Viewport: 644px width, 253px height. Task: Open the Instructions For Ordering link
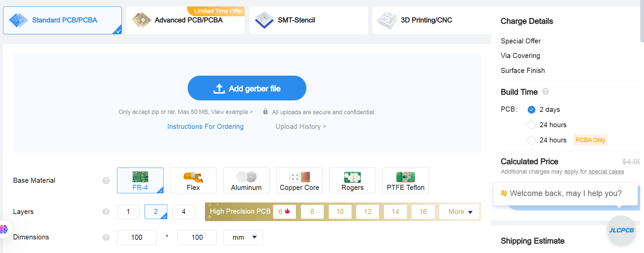205,126
